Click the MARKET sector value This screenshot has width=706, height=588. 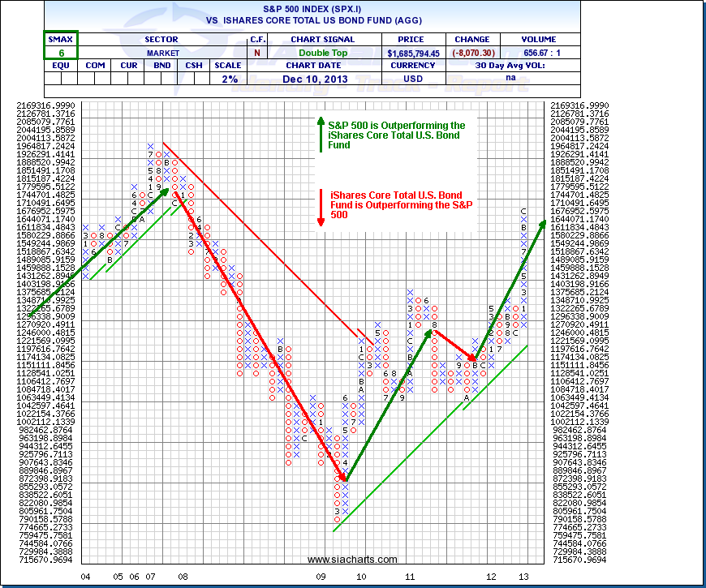coord(161,53)
